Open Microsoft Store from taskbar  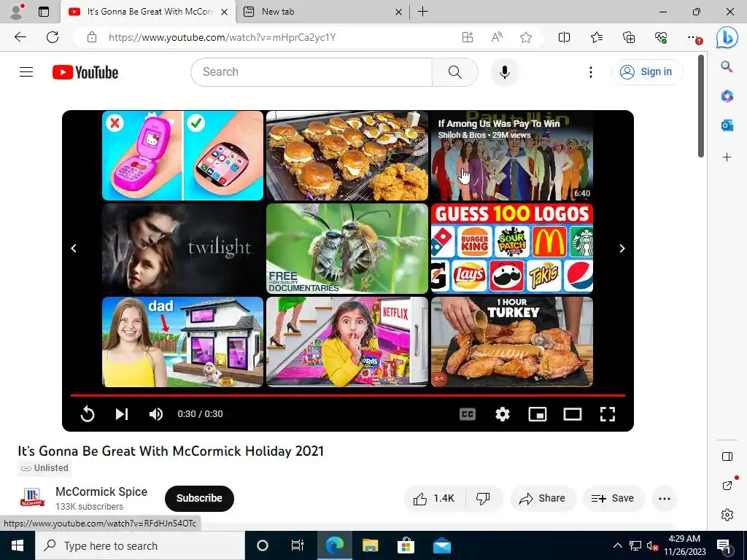[406, 545]
